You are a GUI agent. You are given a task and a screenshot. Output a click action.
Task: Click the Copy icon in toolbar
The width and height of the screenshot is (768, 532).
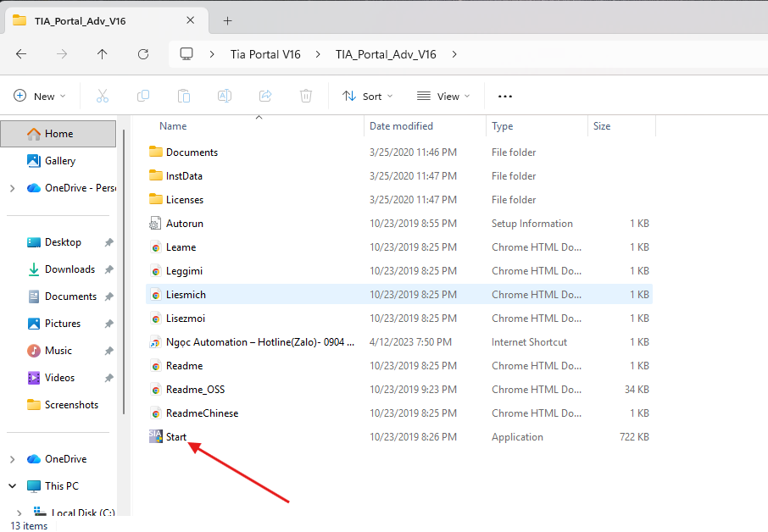143,97
